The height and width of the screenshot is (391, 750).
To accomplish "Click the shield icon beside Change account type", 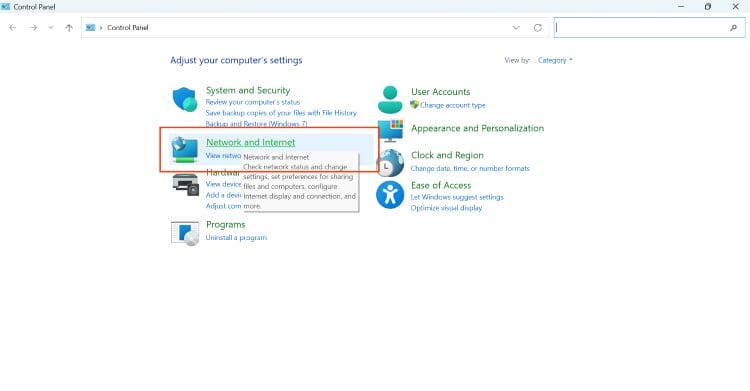I will coord(414,104).
